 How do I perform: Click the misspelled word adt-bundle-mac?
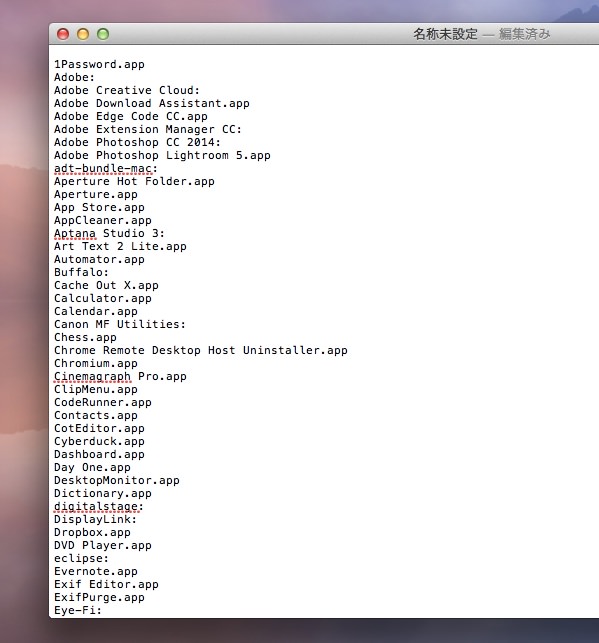(103, 169)
